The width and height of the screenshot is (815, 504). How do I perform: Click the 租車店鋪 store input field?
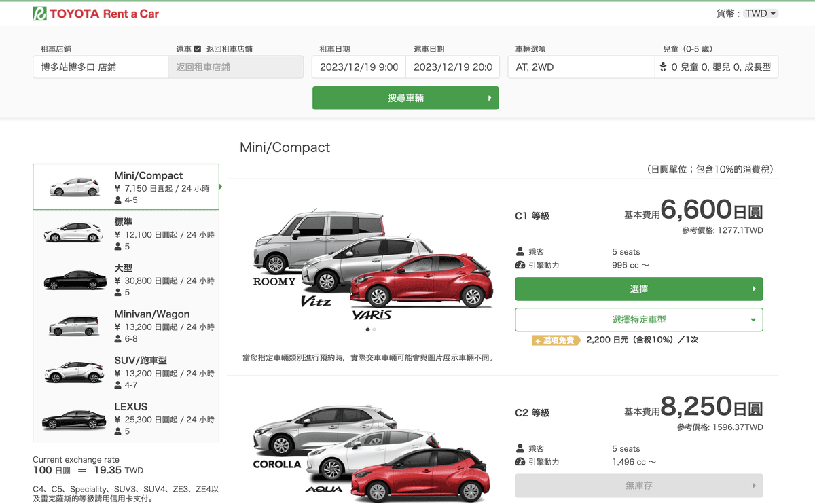click(x=100, y=67)
